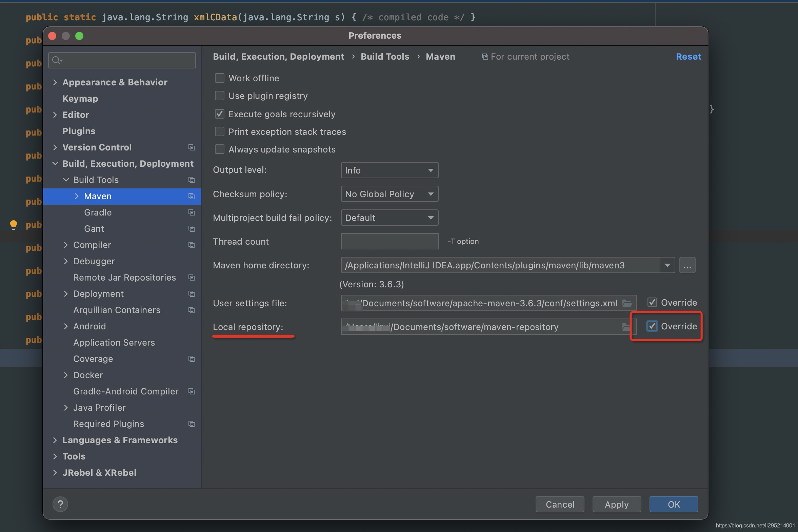Click the per-project settings icon next to Maven
The height and width of the screenshot is (532, 798).
[192, 196]
